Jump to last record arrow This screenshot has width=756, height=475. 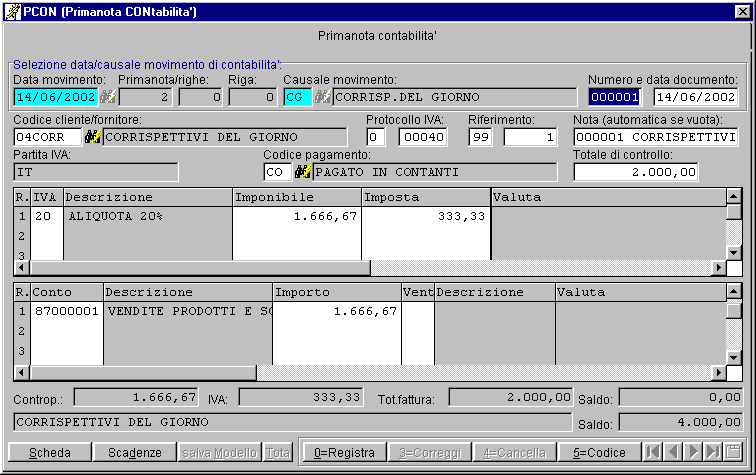pos(712,453)
